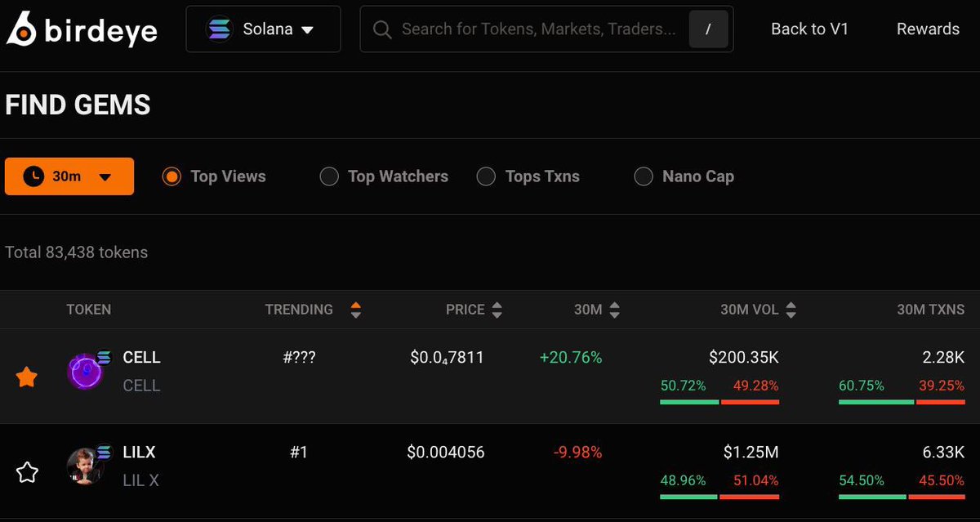This screenshot has height=522, width=980.
Task: Click LILX price $0.004056
Action: [446, 452]
